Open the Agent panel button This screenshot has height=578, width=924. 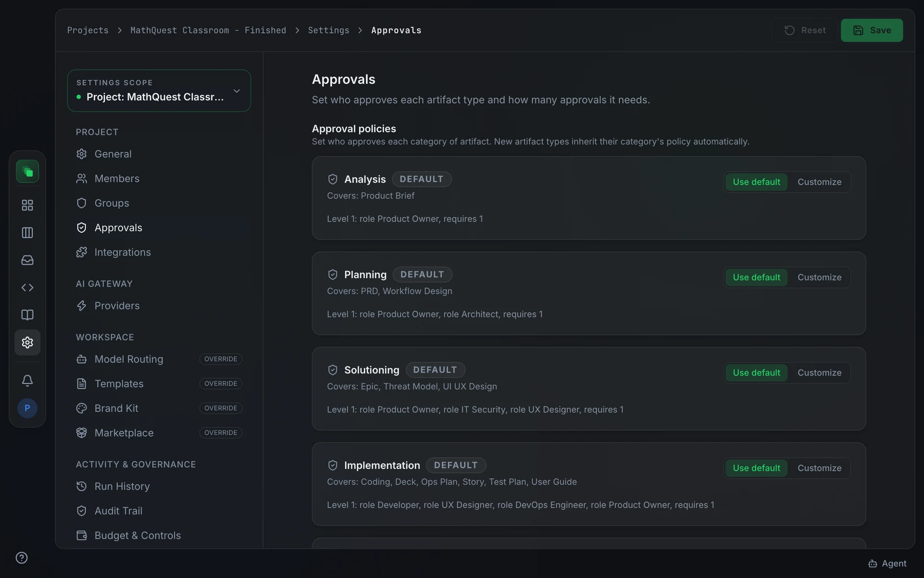point(887,563)
